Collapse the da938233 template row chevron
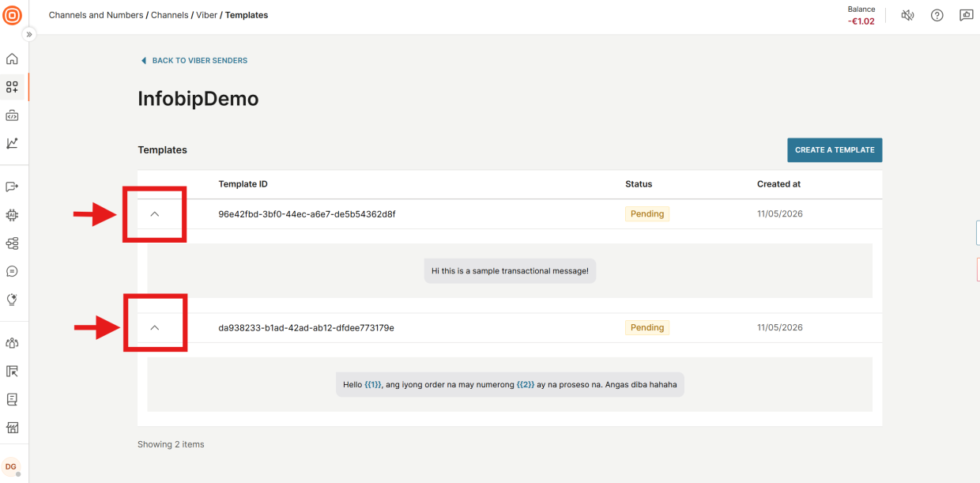The height and width of the screenshot is (483, 980). (154, 327)
